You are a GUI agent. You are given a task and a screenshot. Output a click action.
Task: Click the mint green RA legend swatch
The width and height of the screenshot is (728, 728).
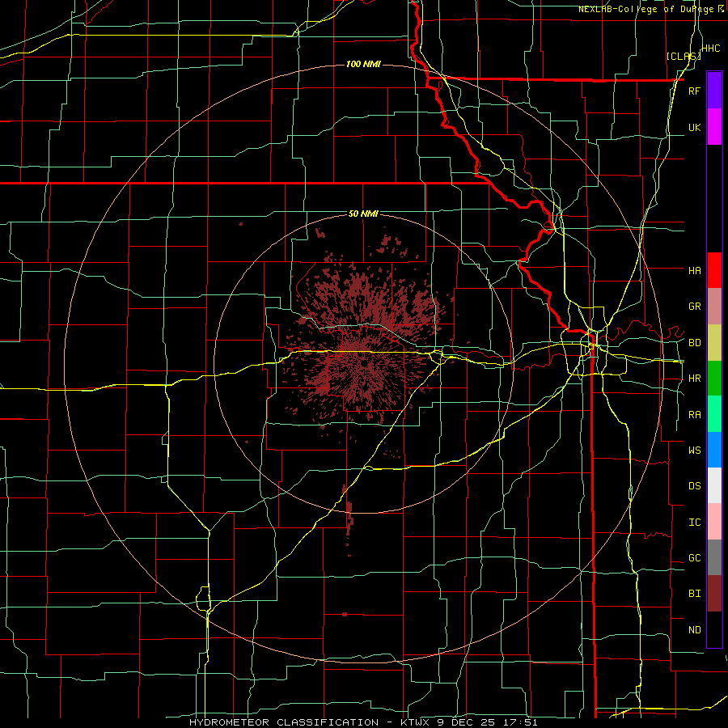(x=714, y=414)
